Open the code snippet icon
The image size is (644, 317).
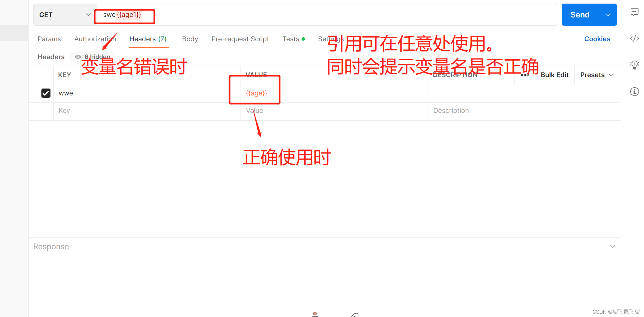pyautogui.click(x=634, y=38)
